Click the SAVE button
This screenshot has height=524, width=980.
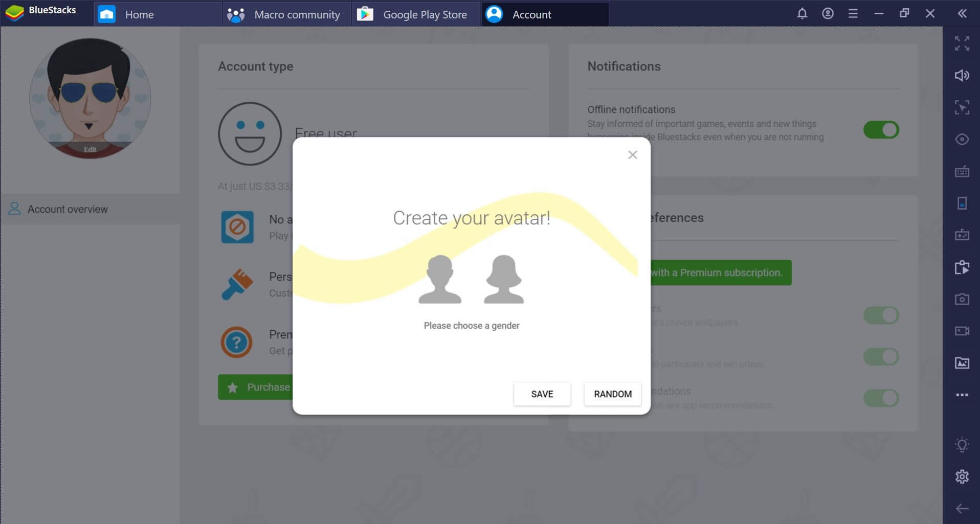click(x=542, y=394)
